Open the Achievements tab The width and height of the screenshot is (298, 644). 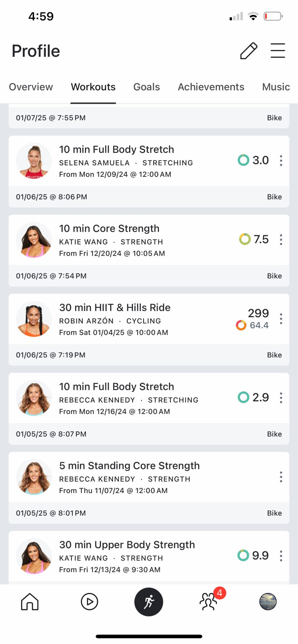(211, 87)
